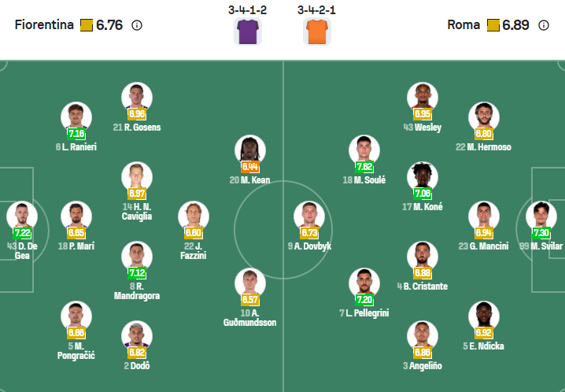565x392 pixels.
Task: Click the Roma team name
Action: (463, 25)
